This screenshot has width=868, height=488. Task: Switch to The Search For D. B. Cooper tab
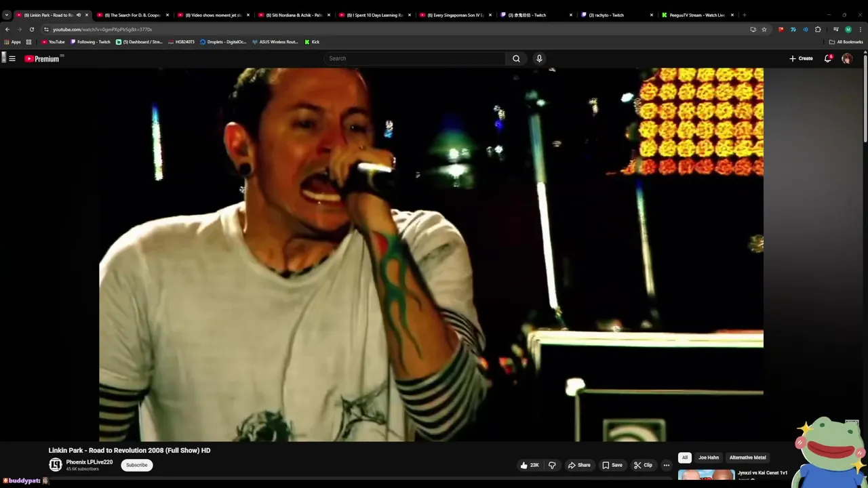132,15
